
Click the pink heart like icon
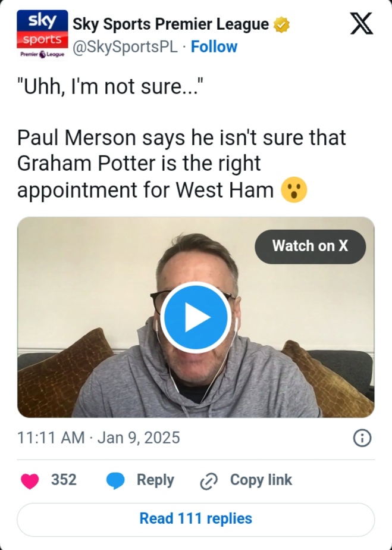click(x=30, y=480)
